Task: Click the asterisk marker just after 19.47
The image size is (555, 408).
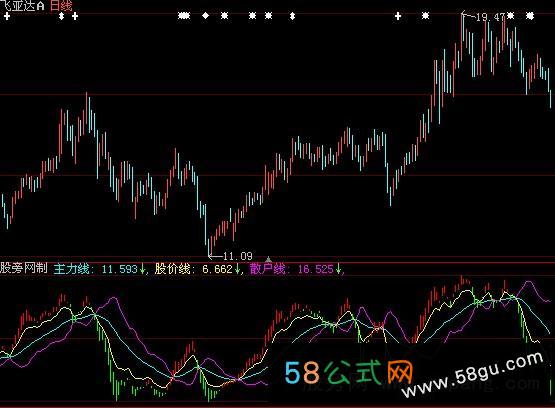Action: (510, 16)
